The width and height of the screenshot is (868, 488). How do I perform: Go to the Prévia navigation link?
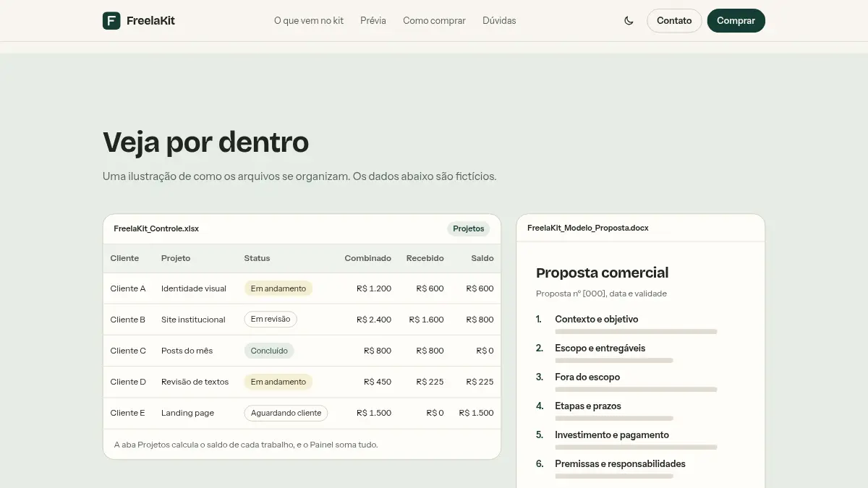point(373,21)
